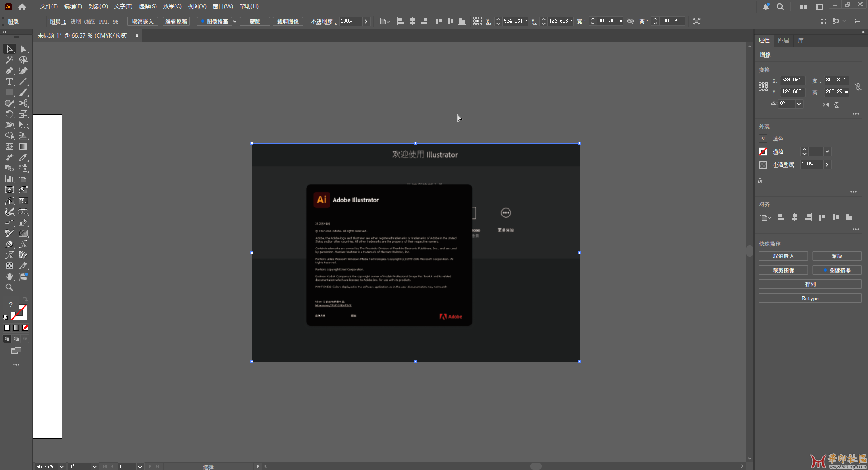Select the Type tool
This screenshot has width=868, height=470.
pos(9,81)
